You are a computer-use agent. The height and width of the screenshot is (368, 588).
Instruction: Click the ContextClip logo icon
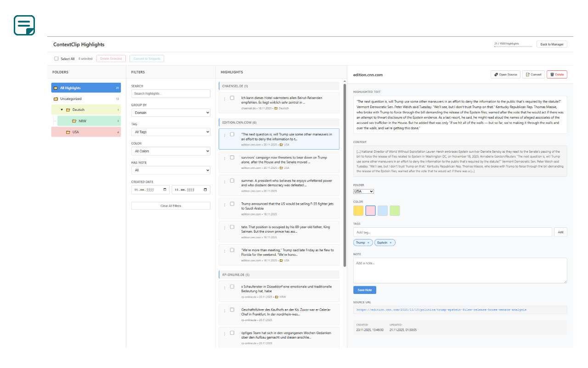24,25
